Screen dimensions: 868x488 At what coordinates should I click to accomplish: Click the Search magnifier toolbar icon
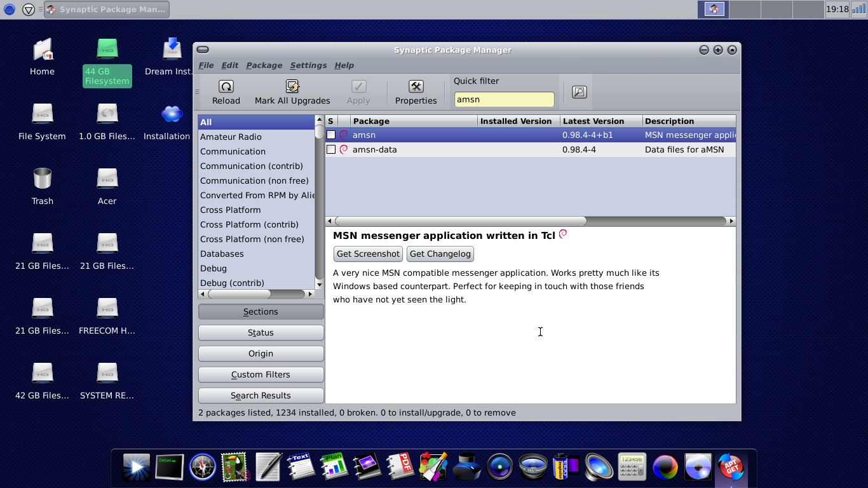tap(579, 92)
